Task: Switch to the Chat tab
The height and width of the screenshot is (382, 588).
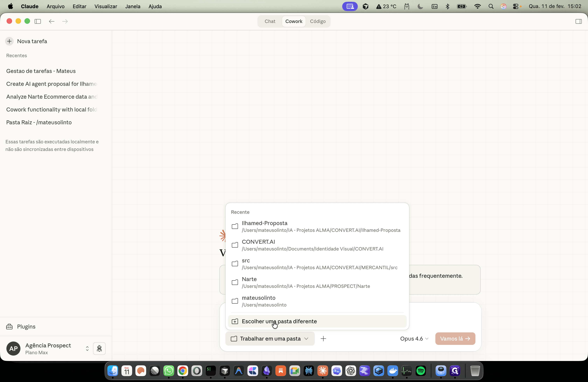Action: pyautogui.click(x=270, y=21)
